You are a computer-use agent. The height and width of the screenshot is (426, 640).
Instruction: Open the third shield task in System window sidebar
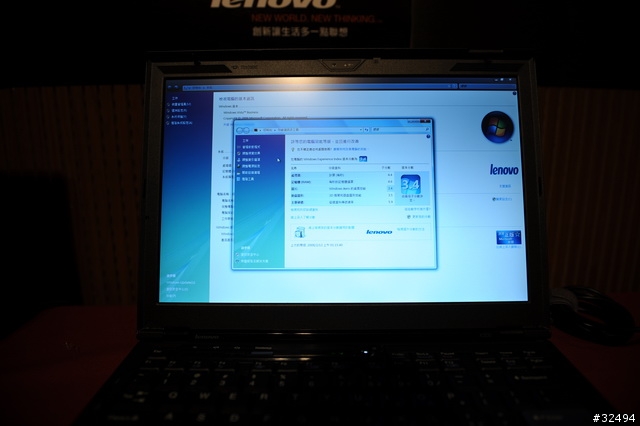[x=177, y=117]
